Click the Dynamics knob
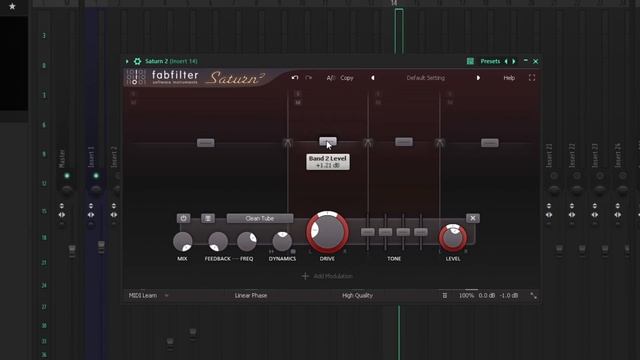The width and height of the screenshot is (640, 360). tap(282, 242)
